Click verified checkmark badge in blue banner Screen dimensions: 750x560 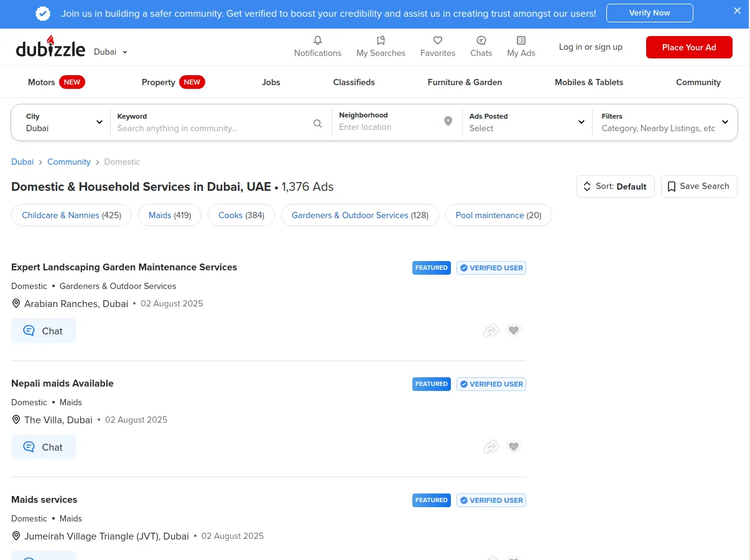pyautogui.click(x=43, y=14)
